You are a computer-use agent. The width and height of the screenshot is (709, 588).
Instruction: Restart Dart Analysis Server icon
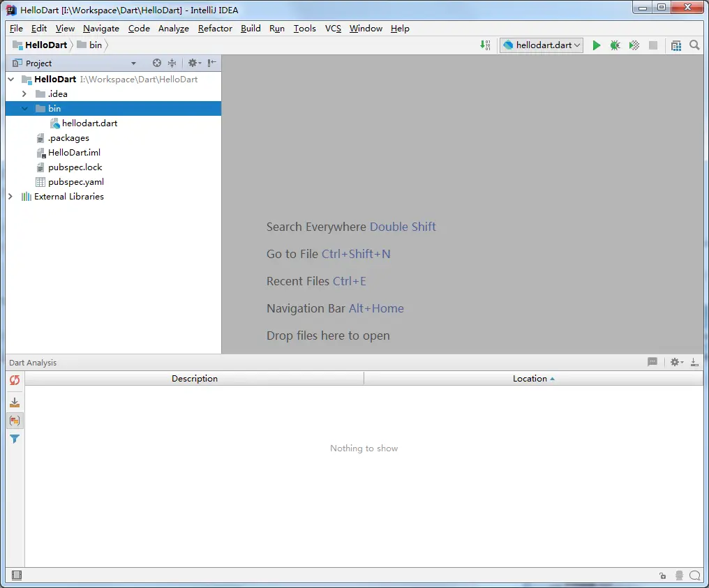[x=15, y=380]
